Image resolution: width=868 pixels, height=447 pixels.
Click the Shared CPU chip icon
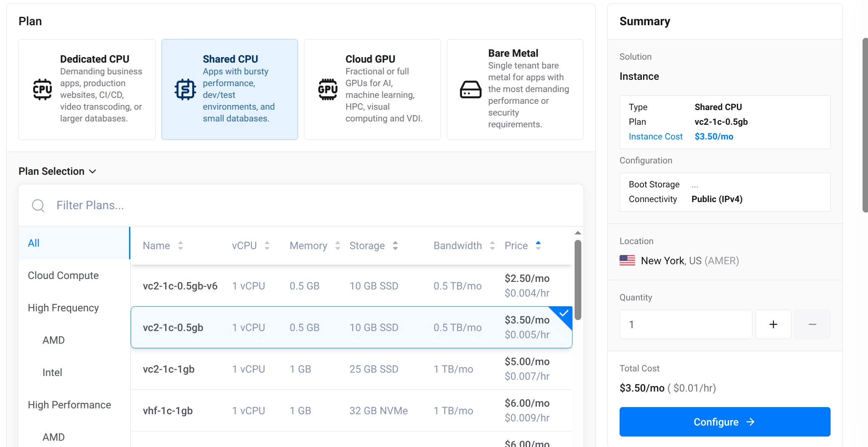pos(185,89)
